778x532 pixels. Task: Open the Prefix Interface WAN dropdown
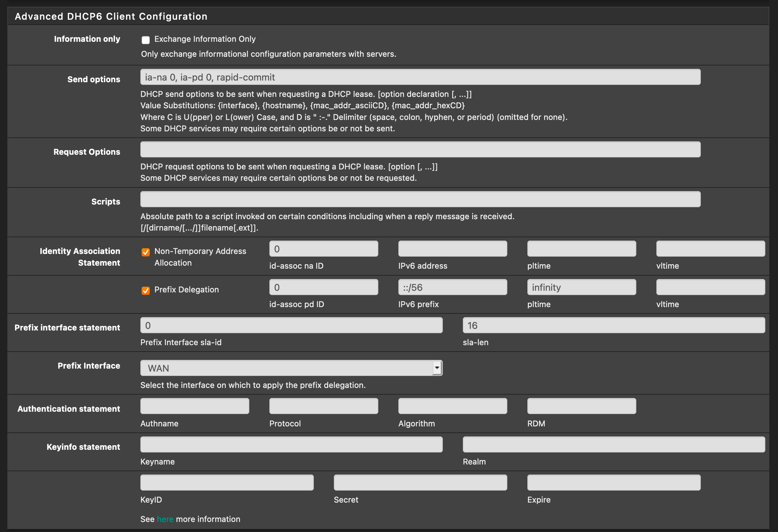[x=291, y=368]
